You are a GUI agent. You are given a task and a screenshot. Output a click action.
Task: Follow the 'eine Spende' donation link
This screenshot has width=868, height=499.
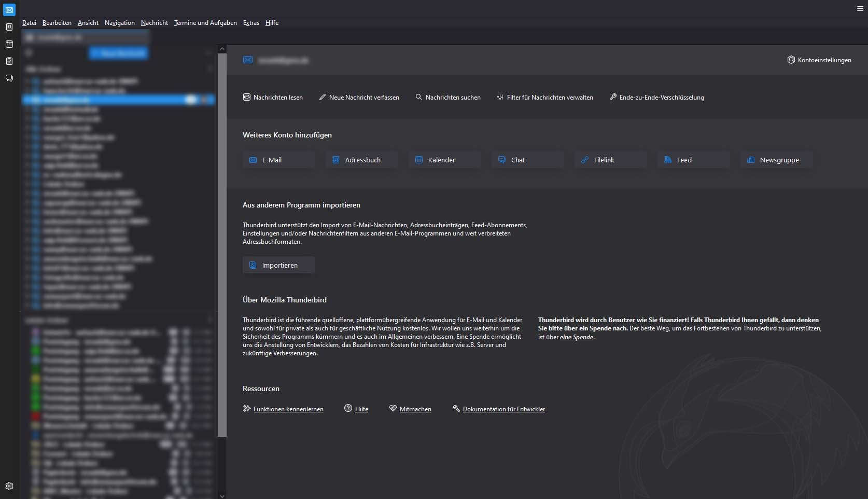(577, 337)
